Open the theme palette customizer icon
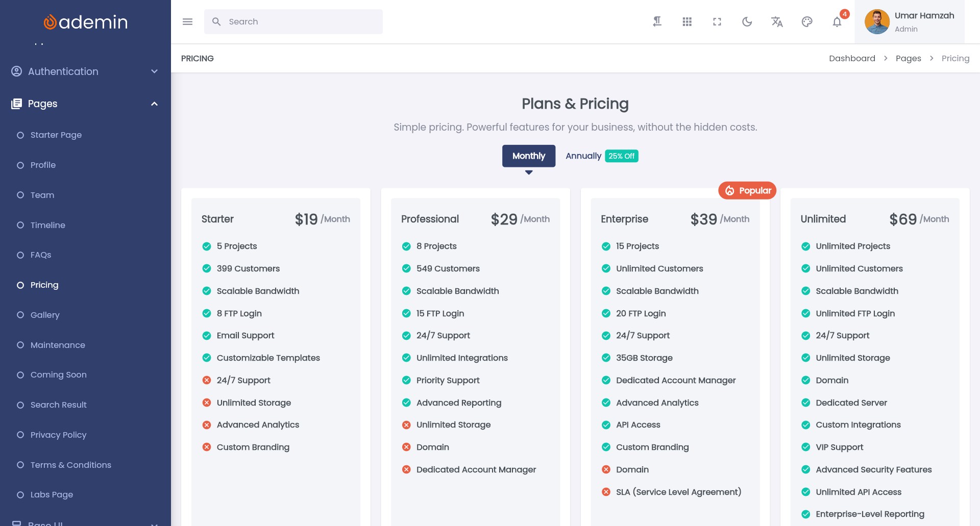 coord(807,21)
